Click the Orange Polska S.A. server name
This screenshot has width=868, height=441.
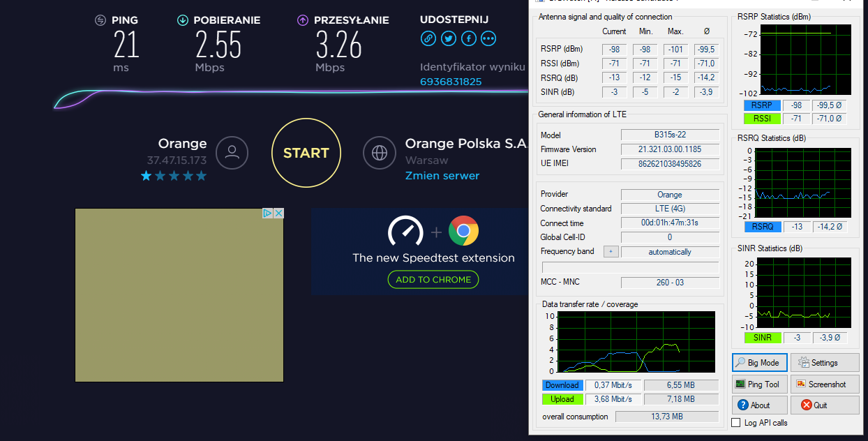[466, 143]
